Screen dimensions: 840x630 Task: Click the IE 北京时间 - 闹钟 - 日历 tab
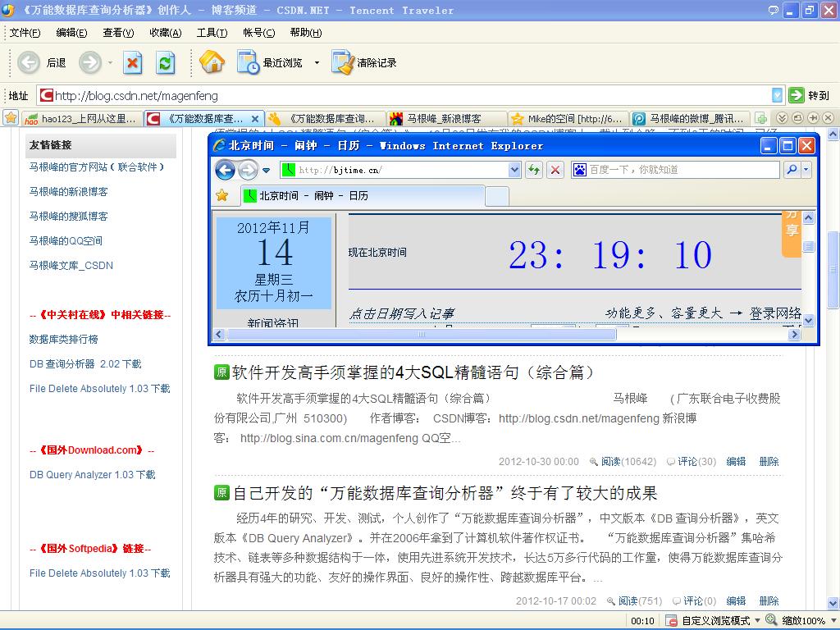[363, 195]
